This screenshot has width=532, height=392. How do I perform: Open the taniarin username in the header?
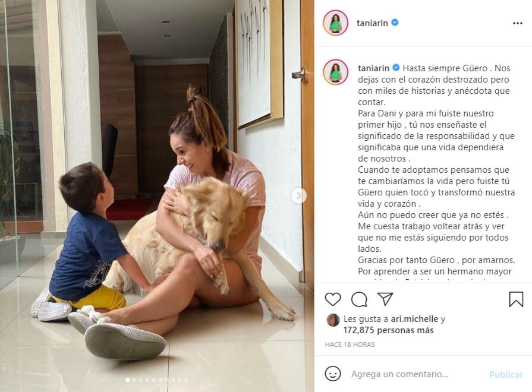[x=372, y=23]
